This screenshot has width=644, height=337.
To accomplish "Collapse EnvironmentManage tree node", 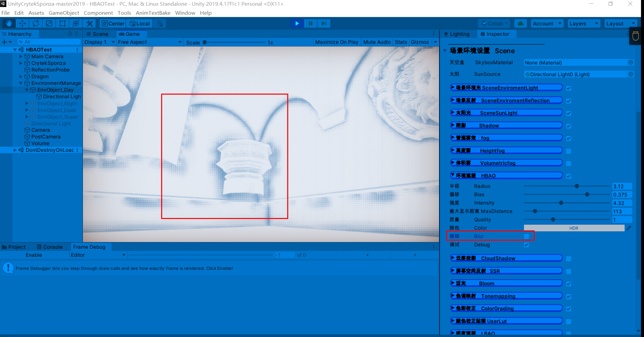I will click(21, 83).
